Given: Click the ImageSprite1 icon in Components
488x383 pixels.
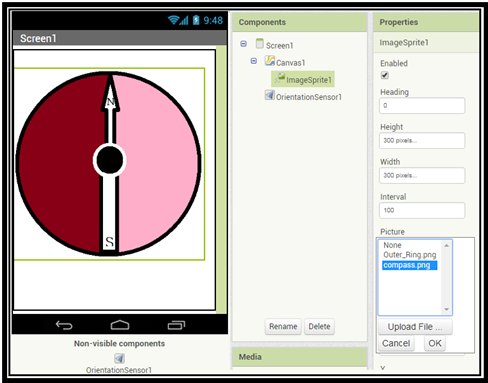Looking at the screenshot, I should point(280,78).
